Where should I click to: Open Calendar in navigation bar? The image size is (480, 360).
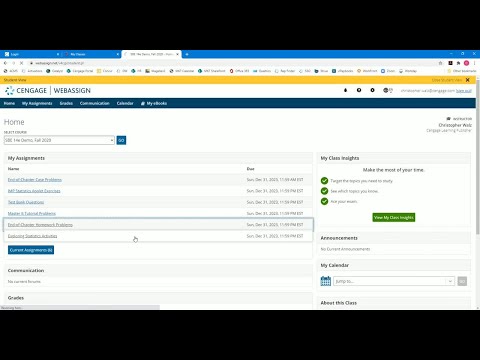125,103
